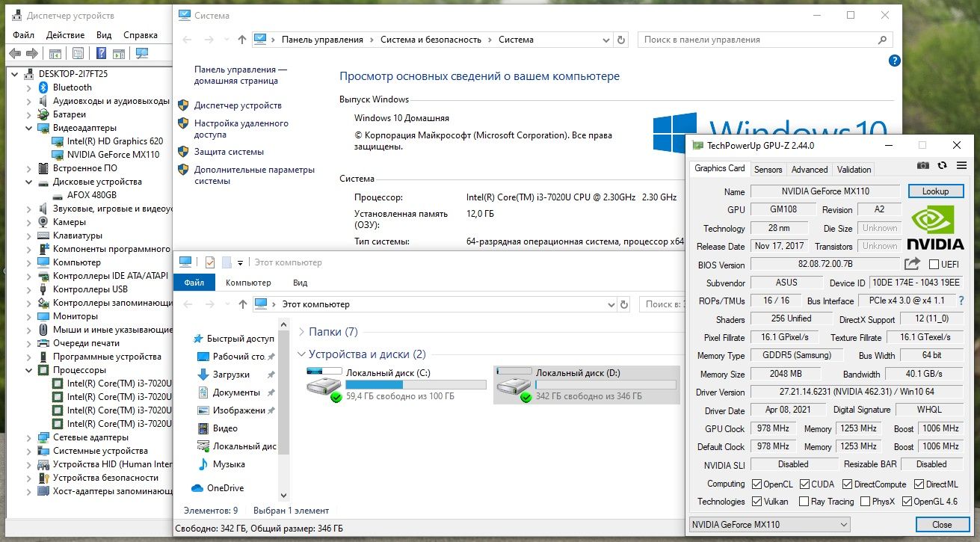The height and width of the screenshot is (542, 980).
Task: Click properties icon in Explorer quick access toolbar
Action: [x=210, y=262]
